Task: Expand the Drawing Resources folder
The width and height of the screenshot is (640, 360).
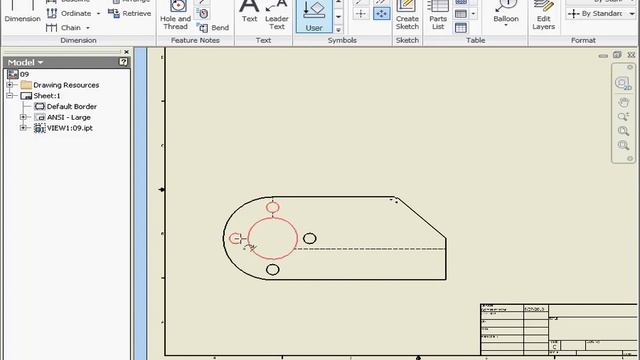Action: point(10,85)
